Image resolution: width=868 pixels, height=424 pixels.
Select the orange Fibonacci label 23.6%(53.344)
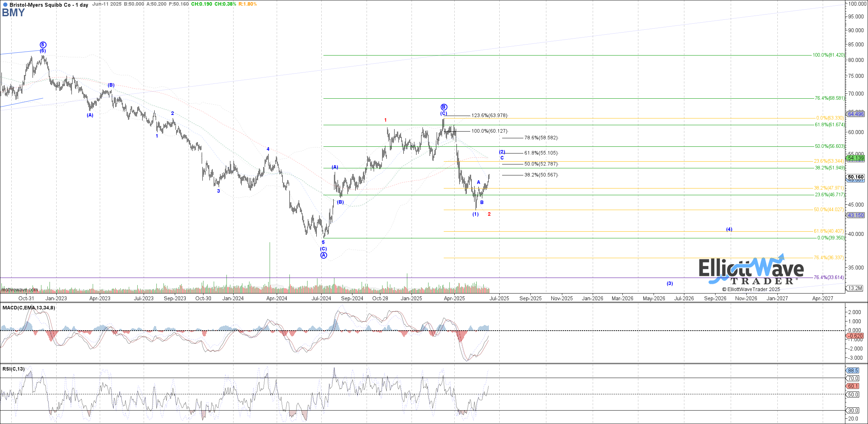[829, 161]
